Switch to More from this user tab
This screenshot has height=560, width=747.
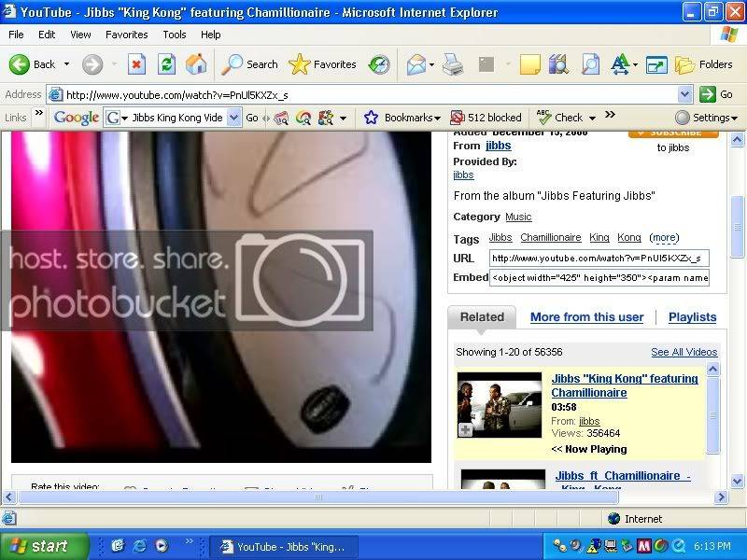pyautogui.click(x=587, y=317)
